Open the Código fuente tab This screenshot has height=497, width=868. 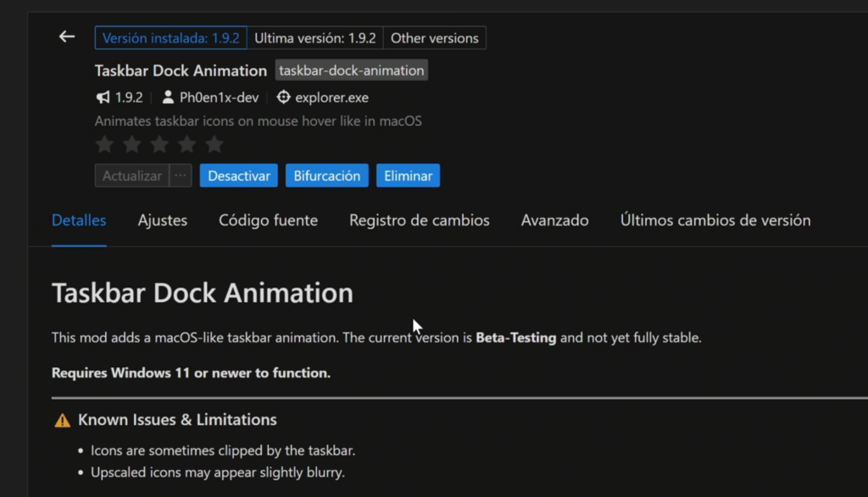(x=268, y=221)
